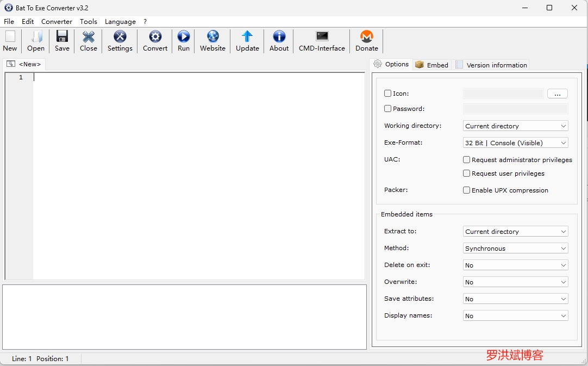Open the Exe-Format dropdown
Image resolution: width=588 pixels, height=366 pixels.
(516, 142)
